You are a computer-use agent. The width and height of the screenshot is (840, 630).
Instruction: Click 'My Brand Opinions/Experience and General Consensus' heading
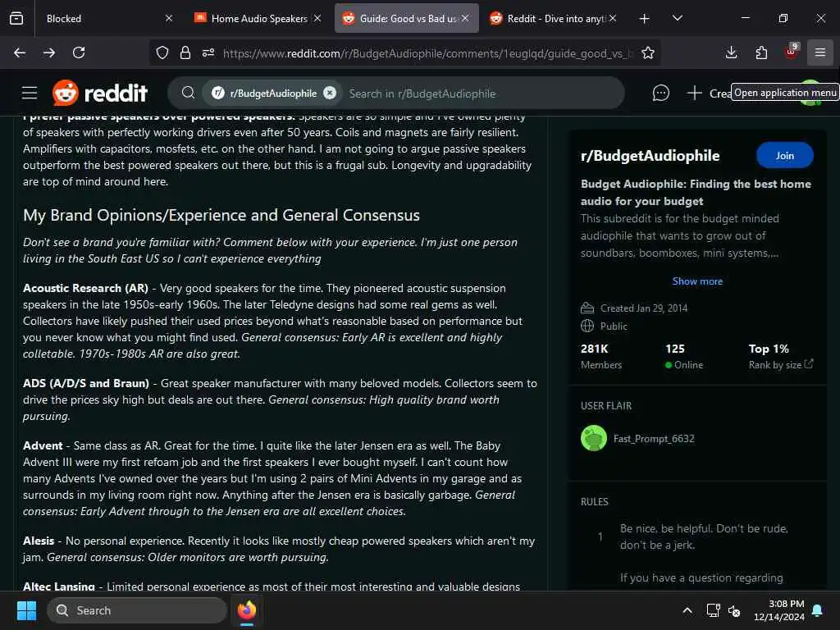click(x=221, y=216)
